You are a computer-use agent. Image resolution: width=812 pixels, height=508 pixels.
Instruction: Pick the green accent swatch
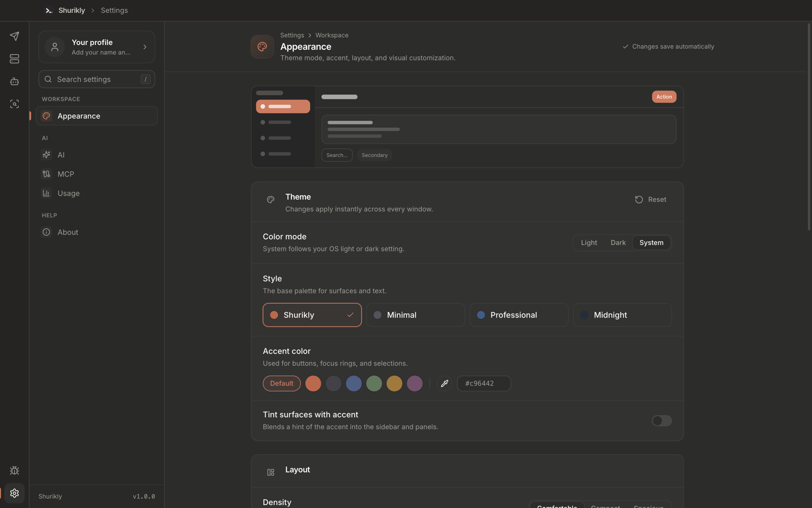[x=374, y=384]
